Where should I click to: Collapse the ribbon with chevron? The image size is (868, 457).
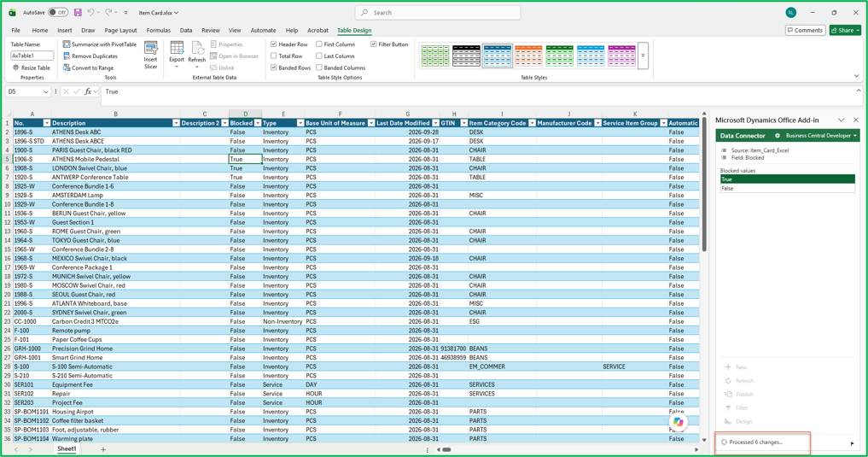pos(856,76)
